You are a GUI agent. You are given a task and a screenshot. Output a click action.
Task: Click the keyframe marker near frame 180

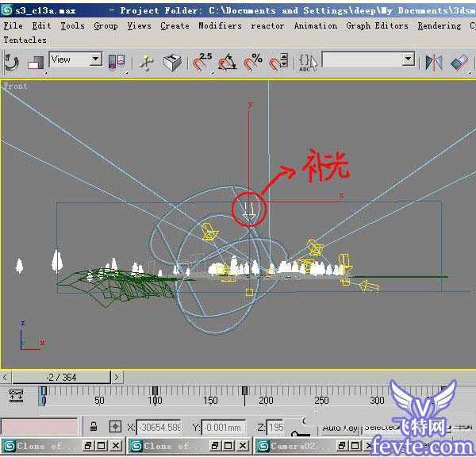pyautogui.click(x=244, y=391)
